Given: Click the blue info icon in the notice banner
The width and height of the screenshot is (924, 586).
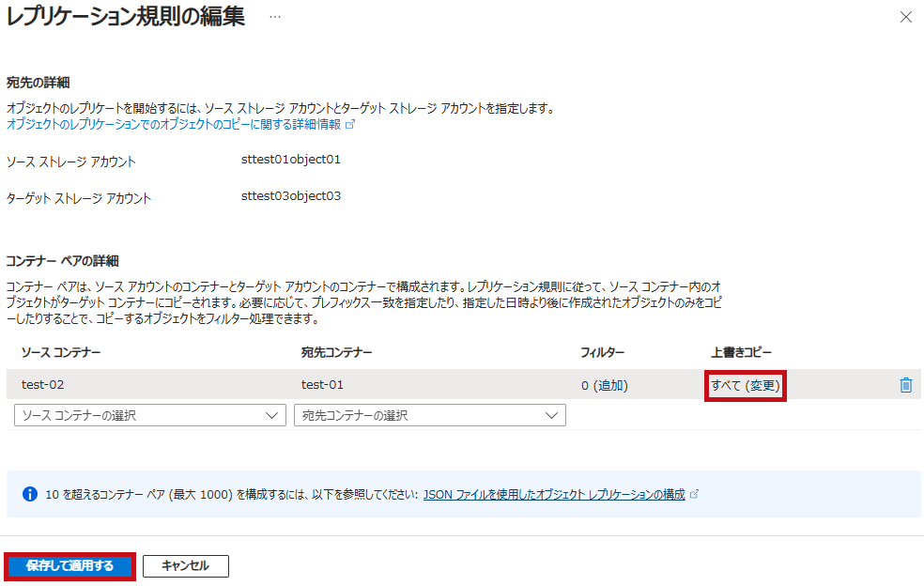Looking at the screenshot, I should tap(29, 494).
